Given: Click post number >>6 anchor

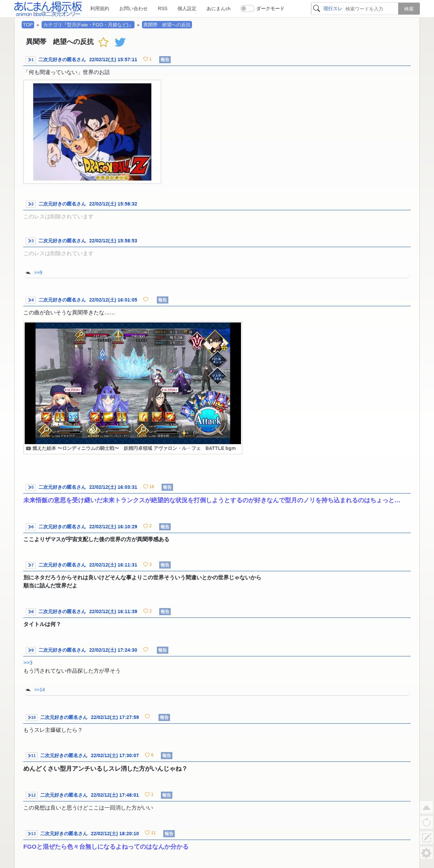Looking at the screenshot, I should tap(31, 527).
